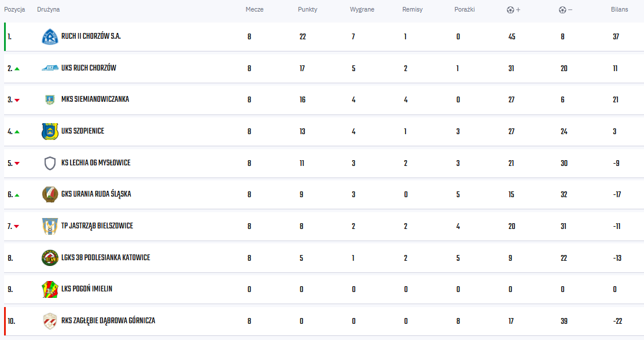Click the goals conceded ball-minus column icon
Viewport: 644px width, 340px height.
[565, 10]
